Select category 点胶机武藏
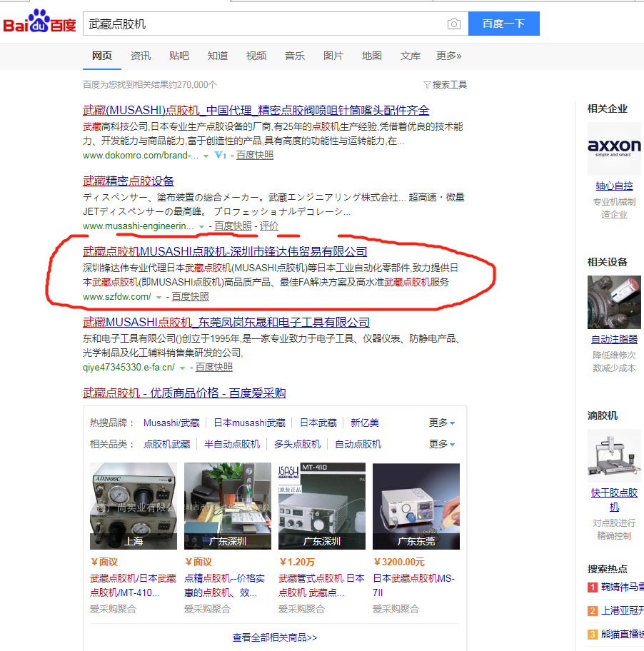The height and width of the screenshot is (651, 644). coord(166,444)
